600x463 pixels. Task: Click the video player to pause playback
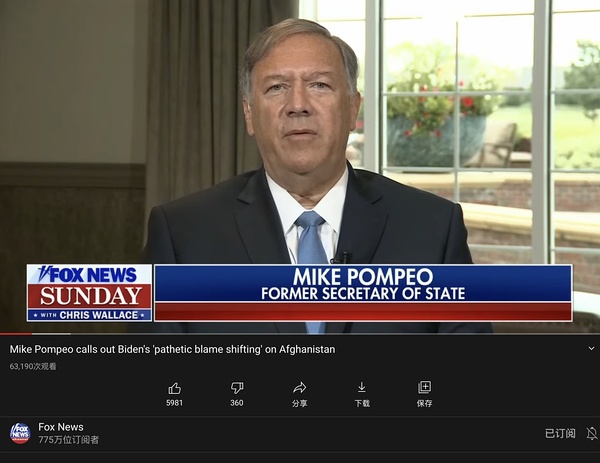click(x=300, y=166)
